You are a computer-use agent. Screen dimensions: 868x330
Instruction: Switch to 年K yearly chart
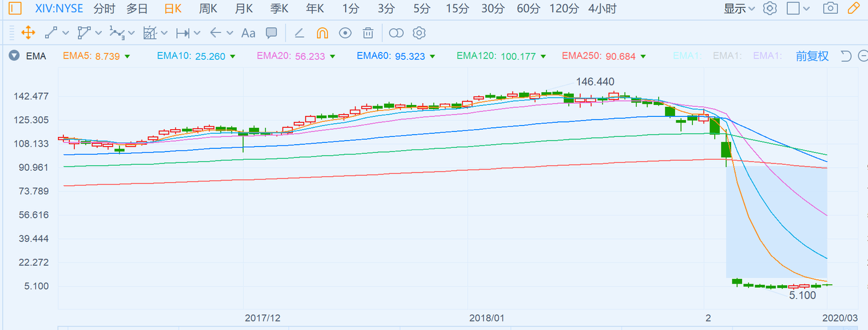(315, 8)
